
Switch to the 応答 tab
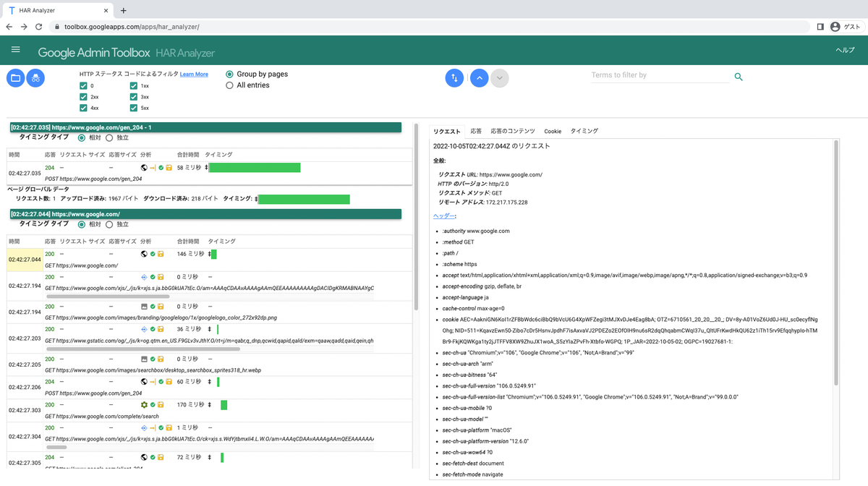(x=476, y=131)
